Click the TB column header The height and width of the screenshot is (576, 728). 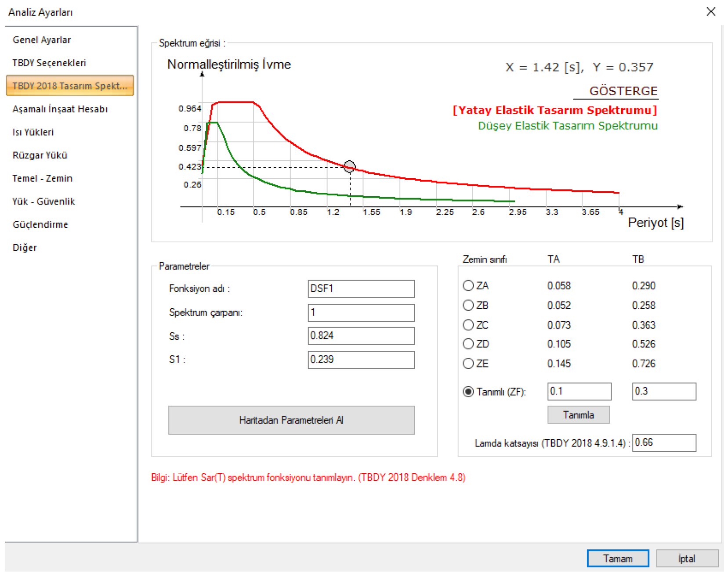[638, 259]
